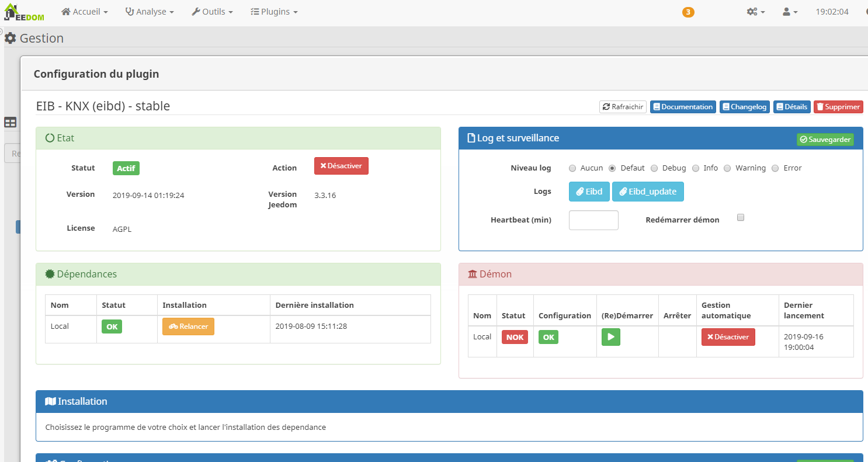Click the Configuration du plugin heading
Viewport: 868px width, 462px height.
96,74
